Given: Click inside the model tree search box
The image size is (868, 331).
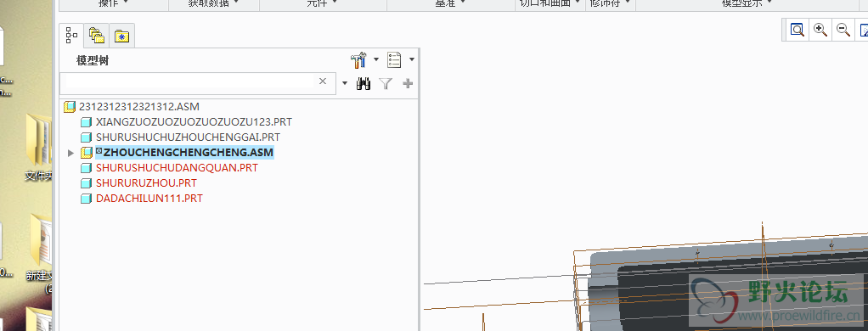Looking at the screenshot, I should pyautogui.click(x=189, y=82).
